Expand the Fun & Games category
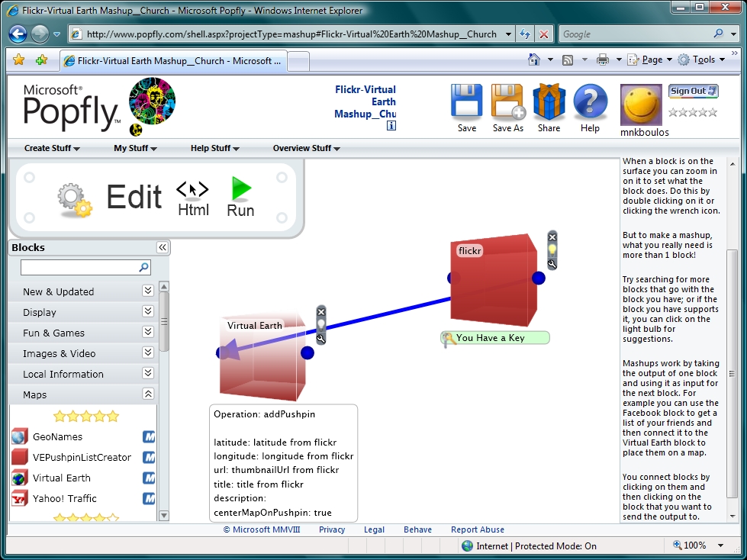The height and width of the screenshot is (560, 747). tap(148, 332)
